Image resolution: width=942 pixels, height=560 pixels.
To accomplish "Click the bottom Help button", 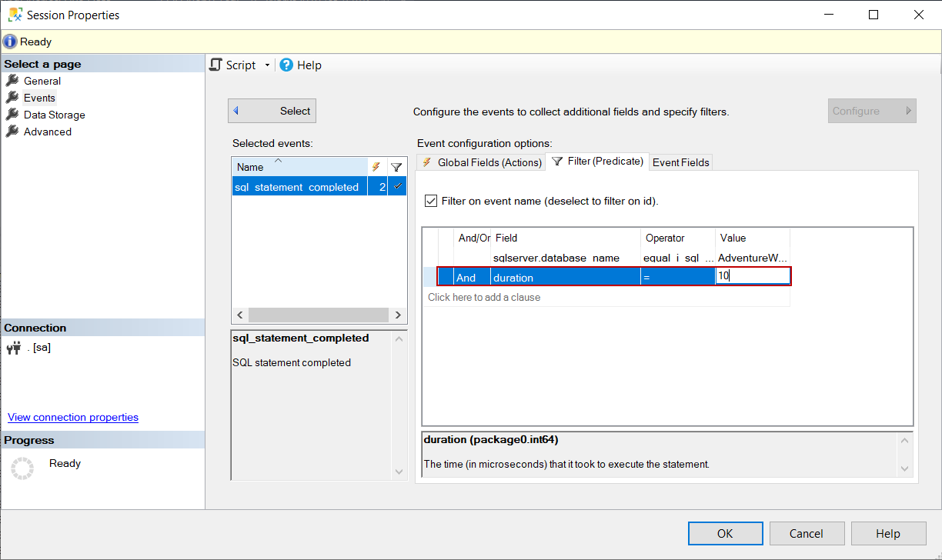I will pos(888,533).
